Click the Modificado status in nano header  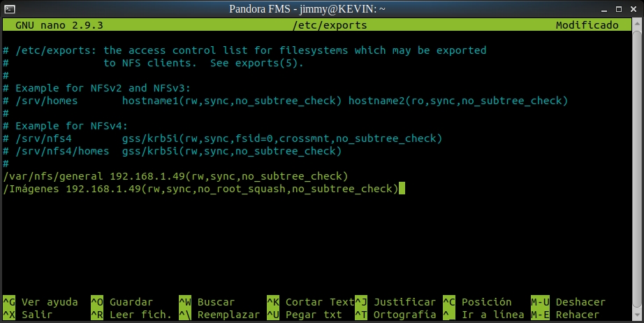(587, 25)
